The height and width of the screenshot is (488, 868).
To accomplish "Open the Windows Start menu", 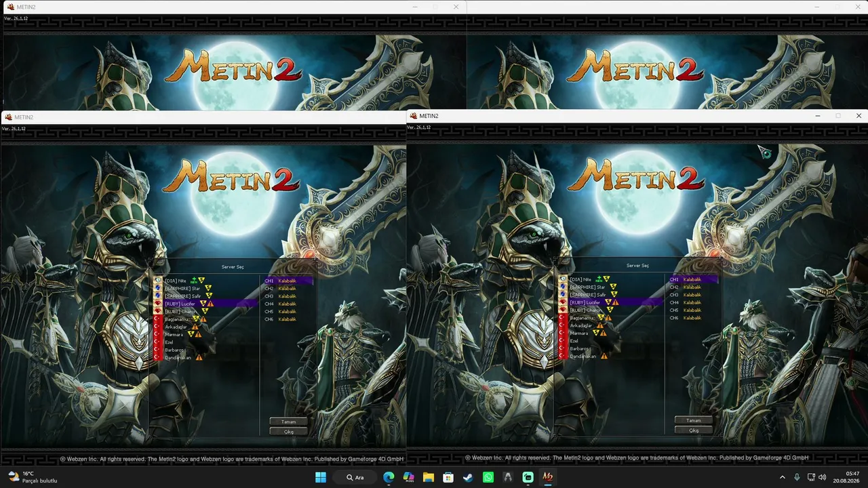I will (x=321, y=477).
